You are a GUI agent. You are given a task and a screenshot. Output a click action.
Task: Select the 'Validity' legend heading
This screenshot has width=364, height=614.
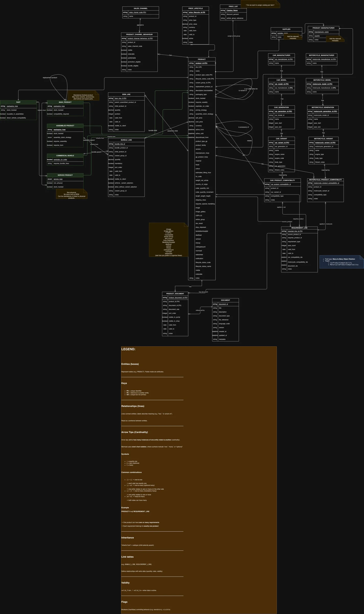point(125,583)
